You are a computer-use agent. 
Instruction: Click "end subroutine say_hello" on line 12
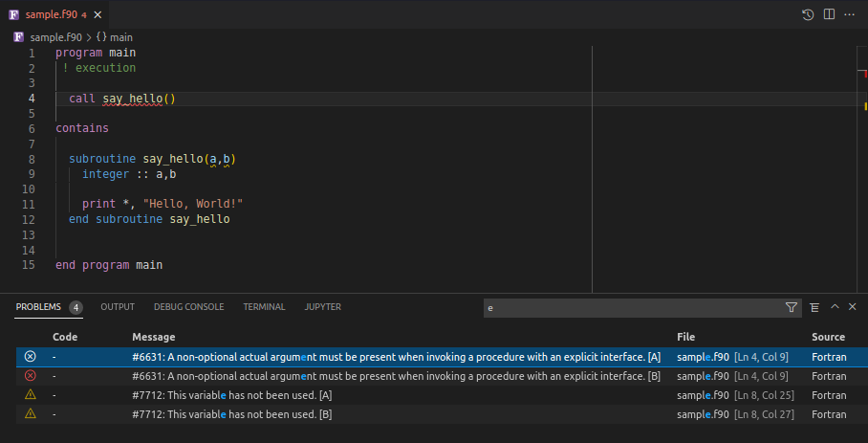[149, 219]
